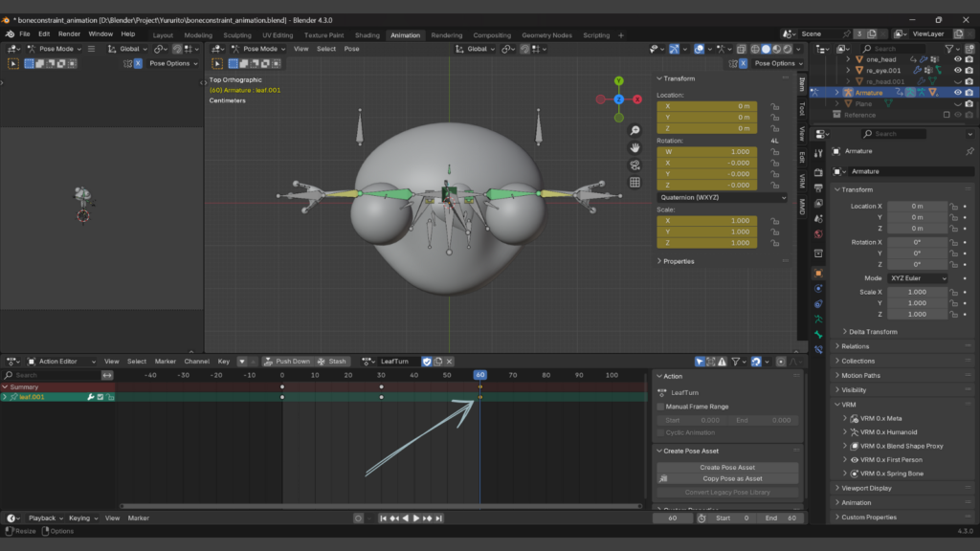
Task: Select solid viewport shading icon
Action: tap(766, 49)
